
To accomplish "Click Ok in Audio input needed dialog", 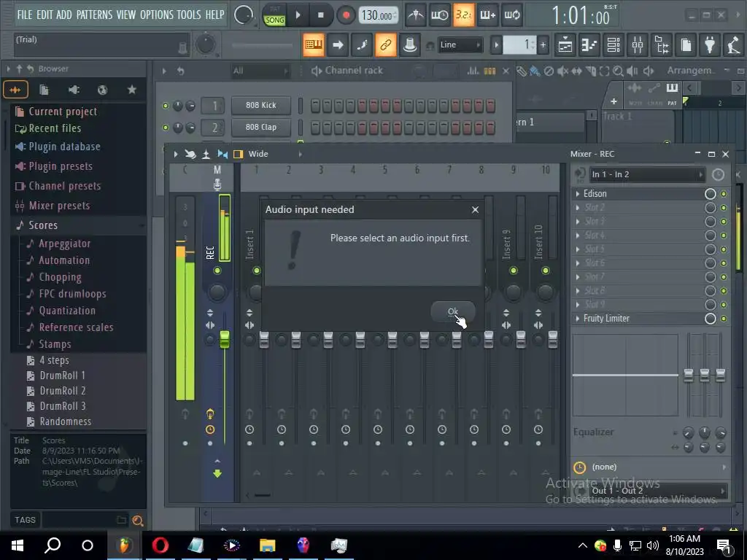I will point(452,311).
